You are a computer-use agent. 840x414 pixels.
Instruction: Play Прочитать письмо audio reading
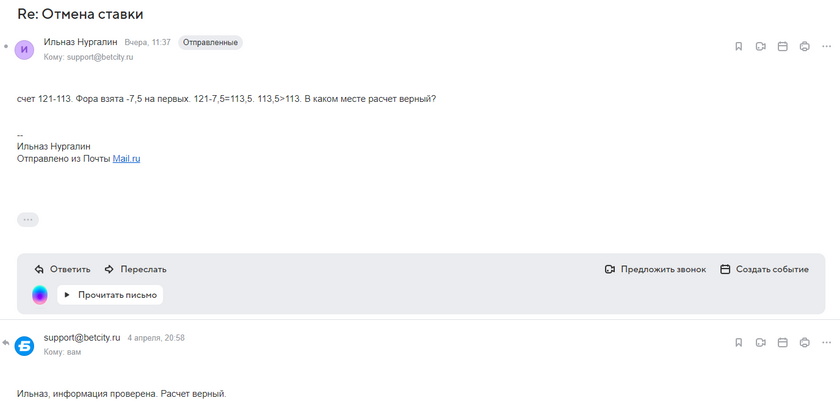point(110,295)
